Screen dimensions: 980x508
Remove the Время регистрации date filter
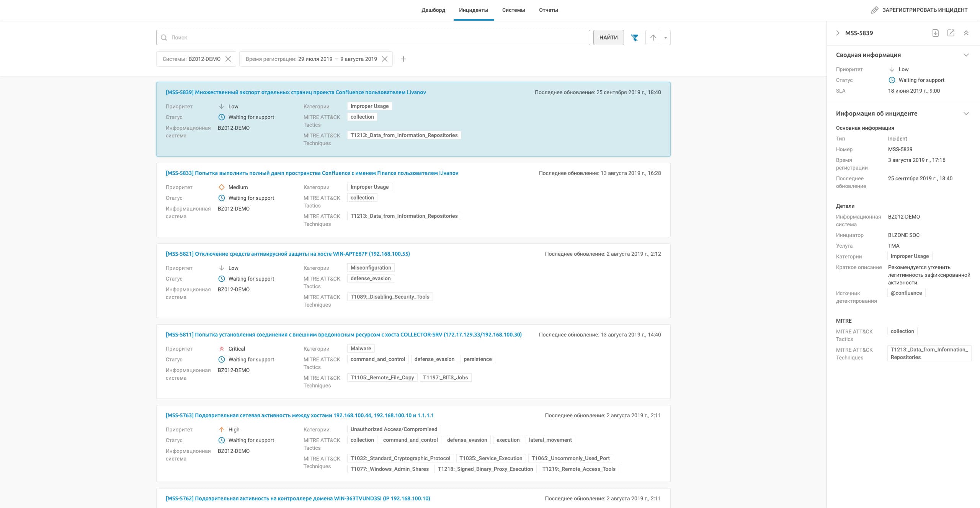(x=385, y=59)
